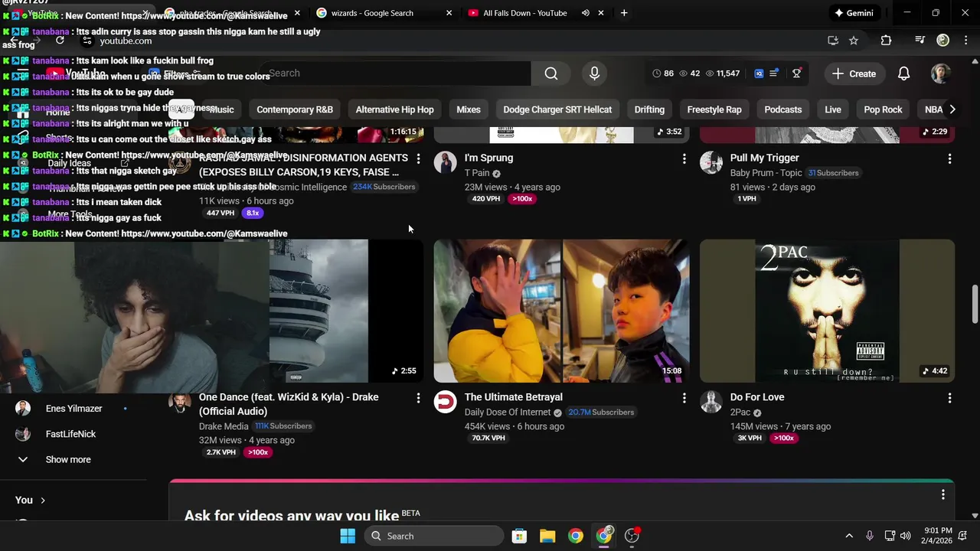Click the blue IQ extension icon
The height and width of the screenshot is (551, 980).
(759, 73)
